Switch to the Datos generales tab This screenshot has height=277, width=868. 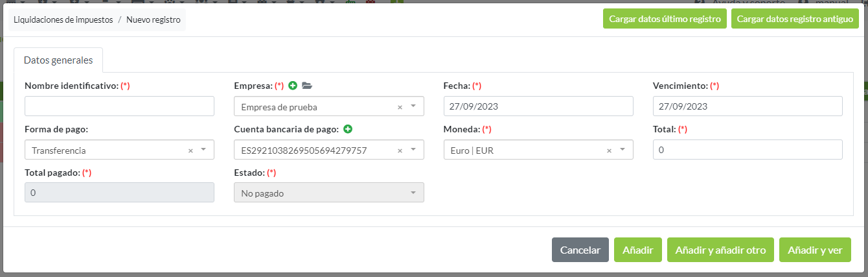point(58,60)
